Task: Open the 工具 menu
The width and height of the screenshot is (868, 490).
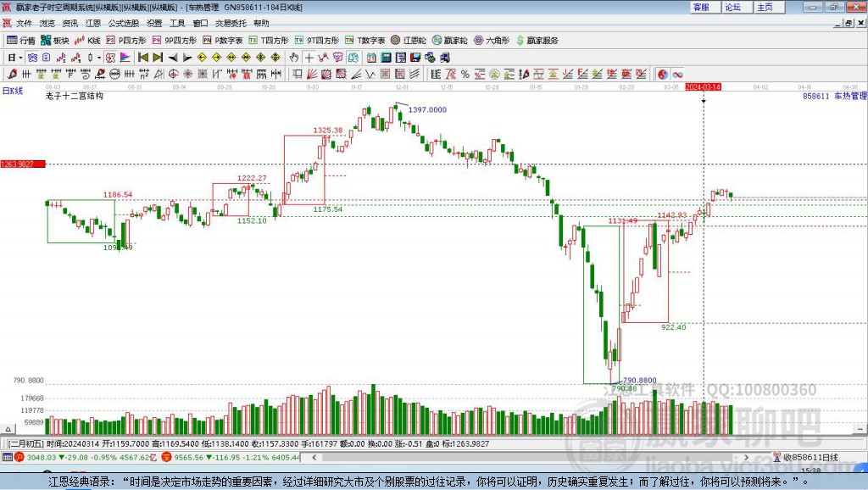Action: (177, 23)
